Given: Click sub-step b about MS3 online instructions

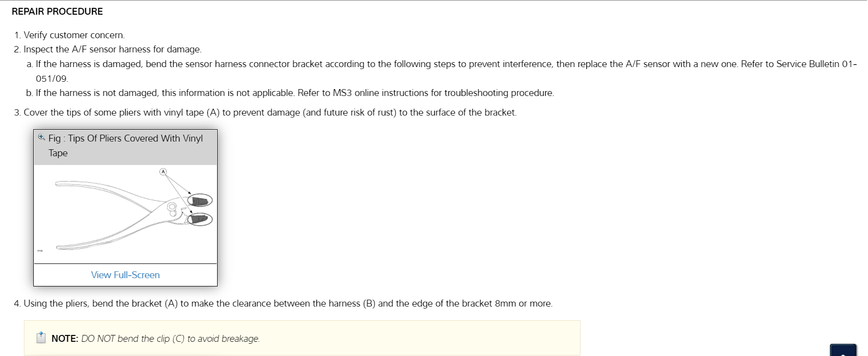Looking at the screenshot, I should point(294,93).
